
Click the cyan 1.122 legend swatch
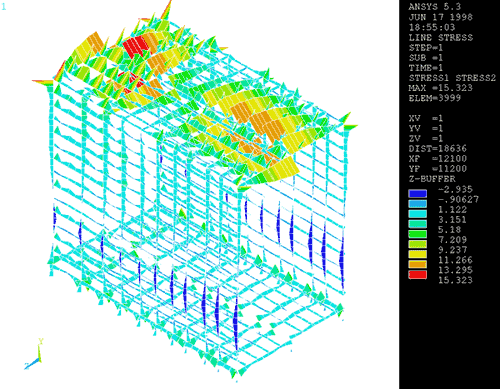point(418,214)
